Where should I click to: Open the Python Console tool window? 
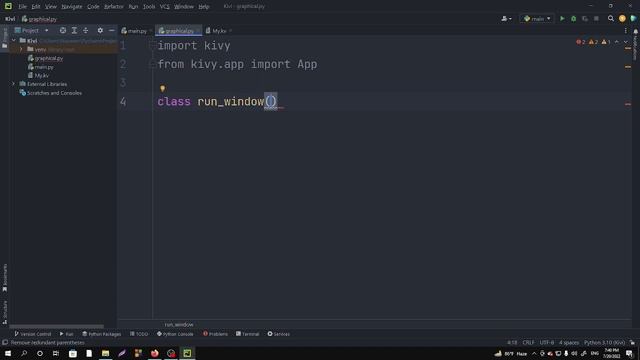(175, 334)
